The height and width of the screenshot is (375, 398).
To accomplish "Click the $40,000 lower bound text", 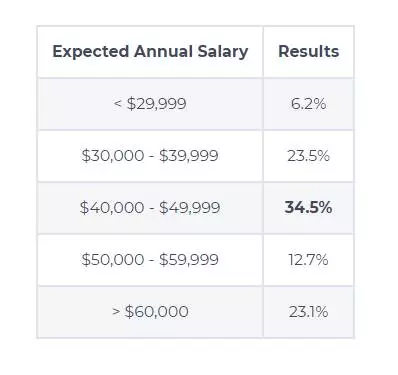I will [x=112, y=208].
